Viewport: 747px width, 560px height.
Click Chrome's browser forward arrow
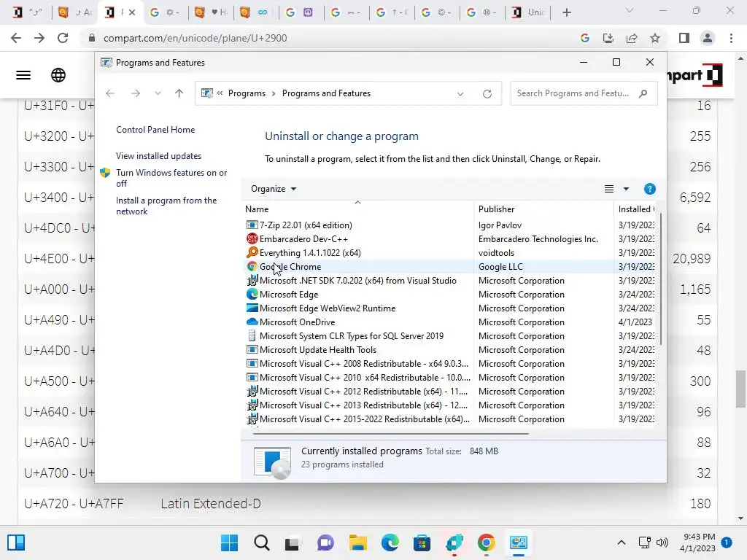tap(39, 38)
